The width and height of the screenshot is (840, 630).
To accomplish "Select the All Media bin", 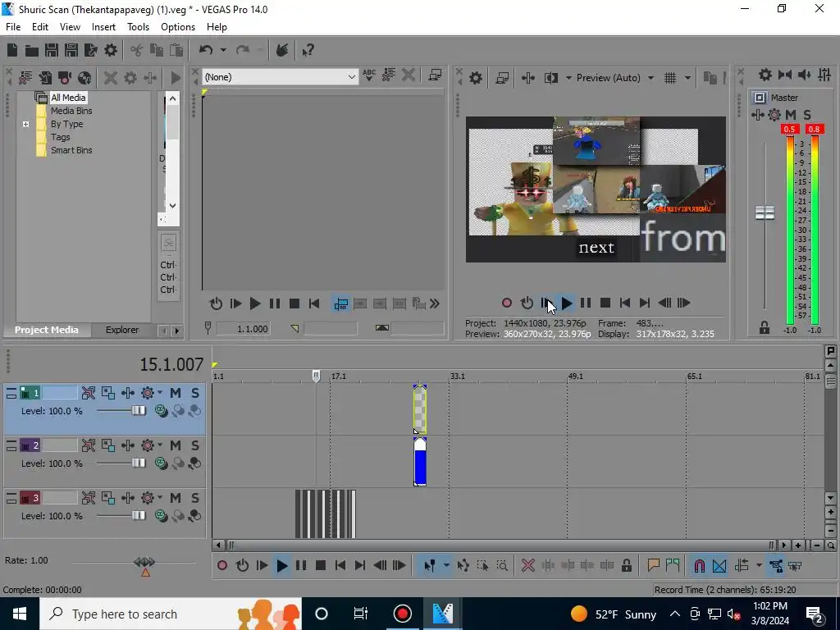I will [68, 98].
